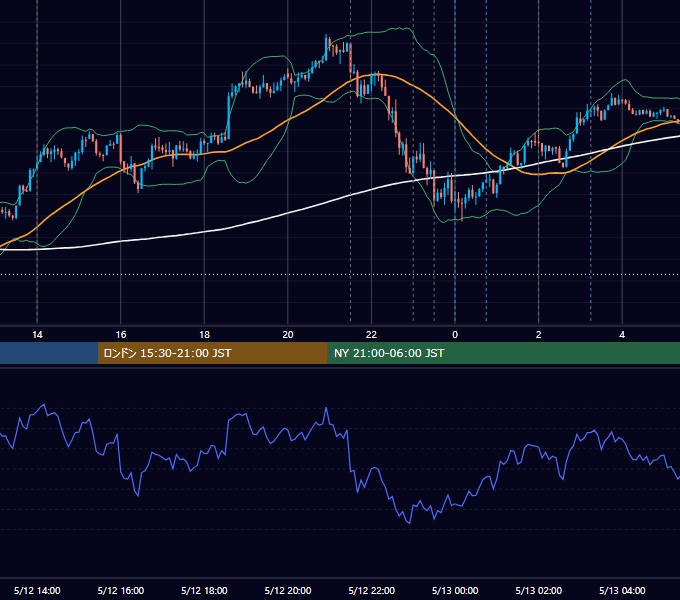
Task: Click the blue session bar before ロンドン
Action: pos(49,353)
